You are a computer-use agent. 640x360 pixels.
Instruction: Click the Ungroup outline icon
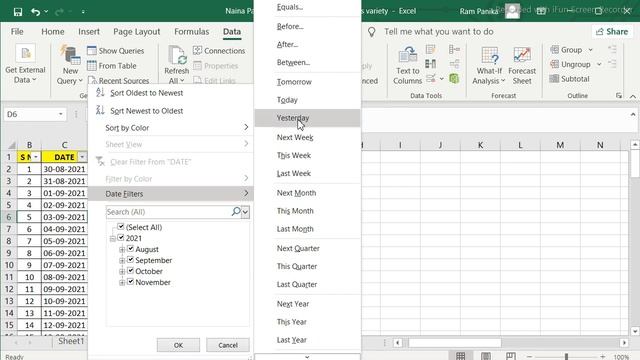(554, 64)
